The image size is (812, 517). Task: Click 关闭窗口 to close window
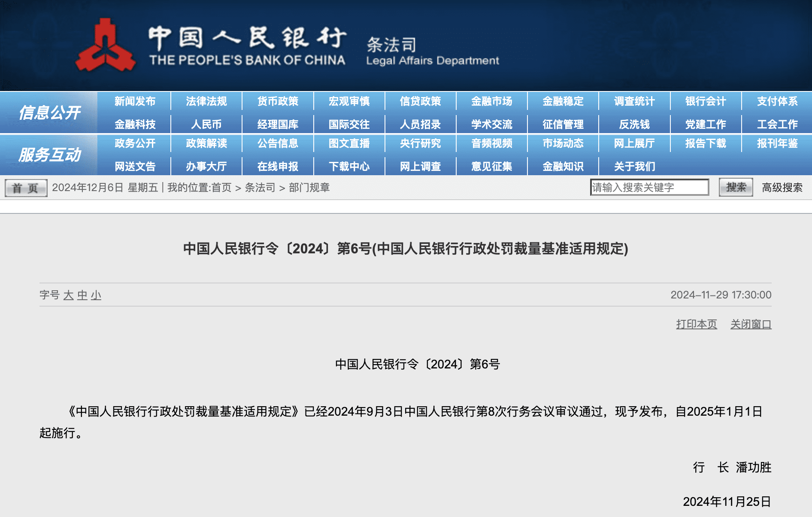(751, 324)
